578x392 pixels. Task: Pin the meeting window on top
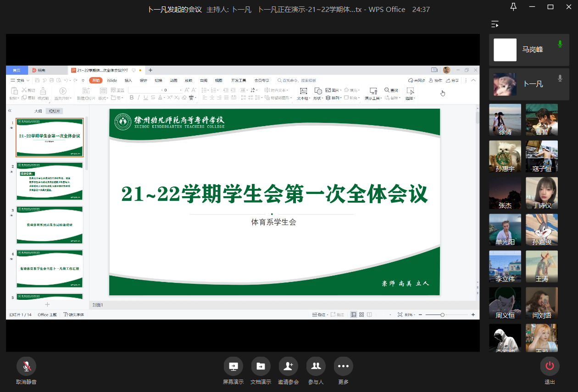[513, 6]
